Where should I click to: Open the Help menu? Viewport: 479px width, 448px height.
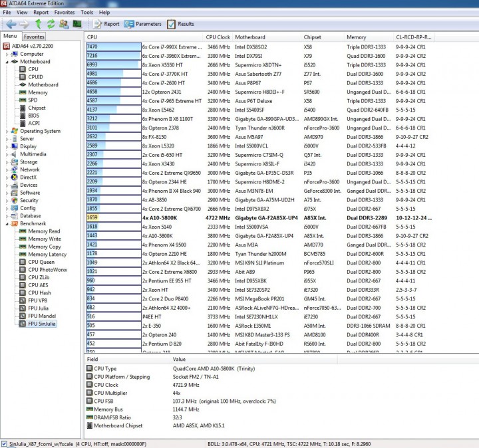coord(104,12)
